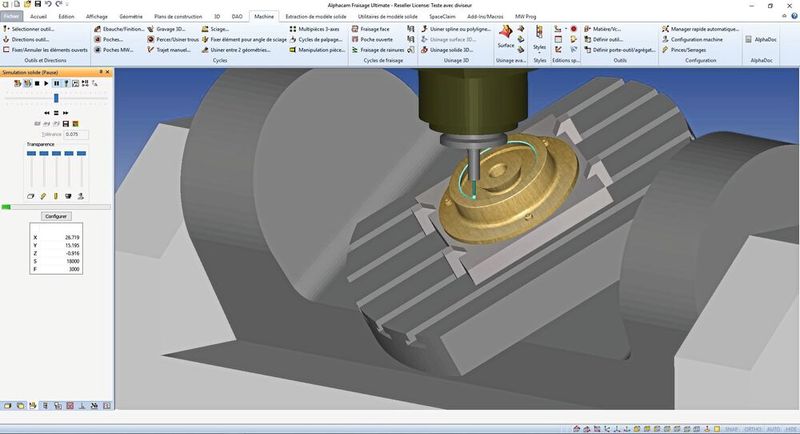Click Sélectionner outil in the ribbon

click(x=29, y=29)
